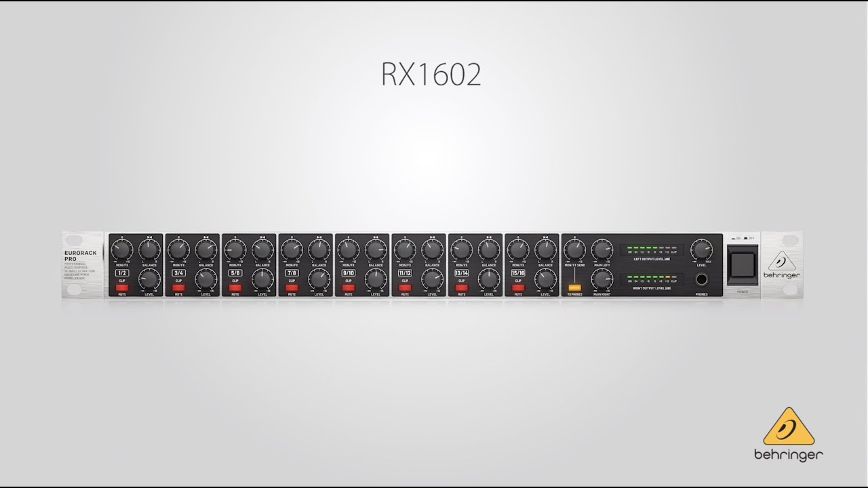Click channel 11/12 LEVEL knob
This screenshot has height=488, width=868.
(432, 279)
